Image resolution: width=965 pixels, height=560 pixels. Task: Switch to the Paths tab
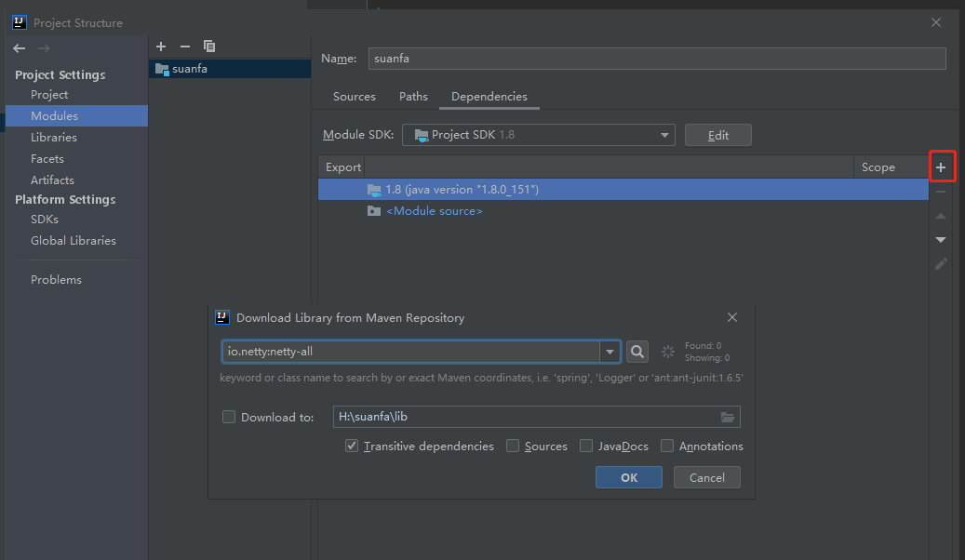coord(413,97)
